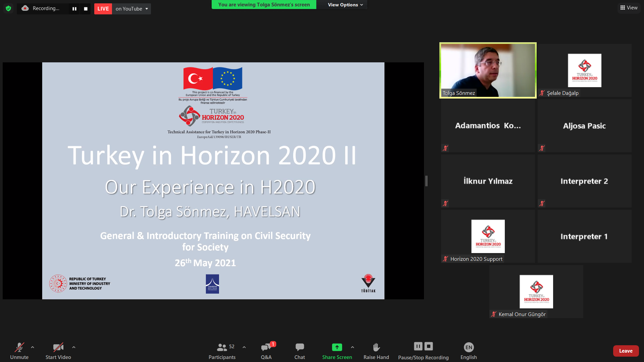Expand video options arrow beside Start Video
Viewport: 644px width, 362px height.
coord(74,347)
